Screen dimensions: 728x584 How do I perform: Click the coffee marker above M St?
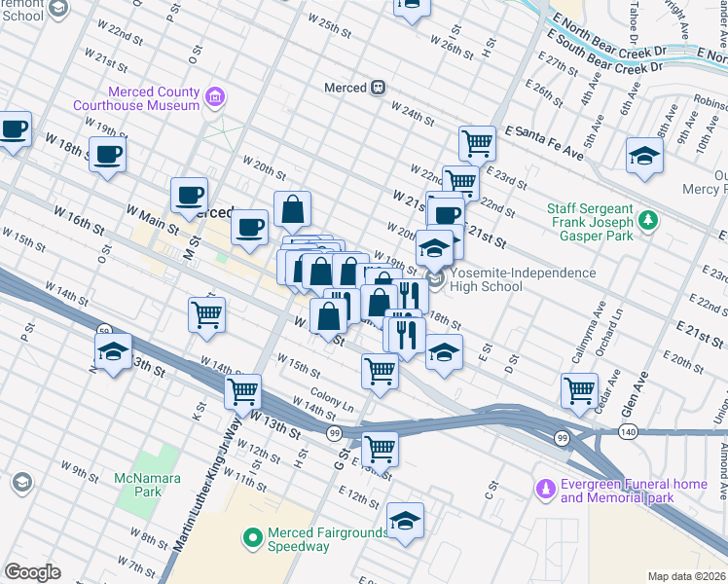[x=189, y=200]
